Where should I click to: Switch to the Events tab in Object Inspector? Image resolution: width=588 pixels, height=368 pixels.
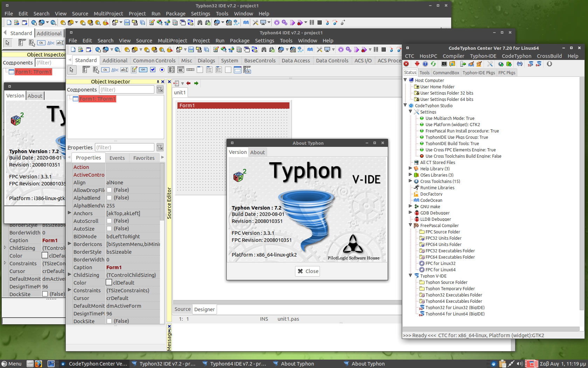click(x=117, y=158)
